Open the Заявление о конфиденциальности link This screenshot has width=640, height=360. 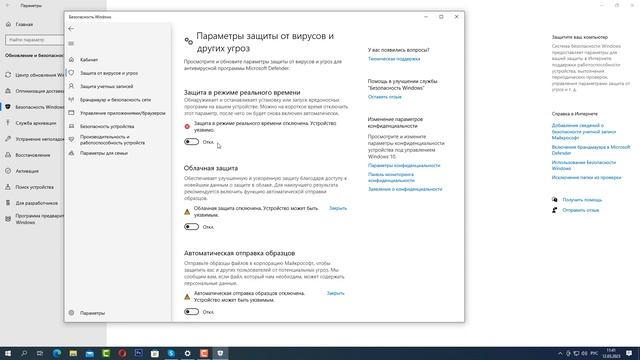[405, 189]
